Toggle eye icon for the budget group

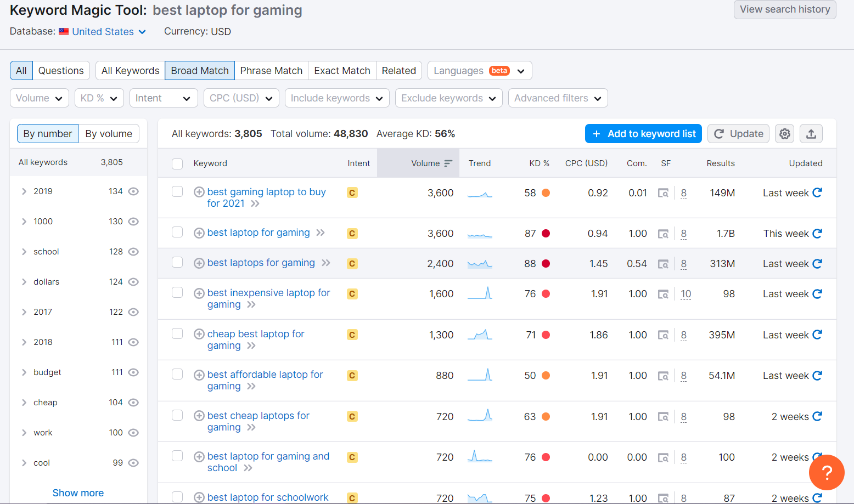point(133,372)
